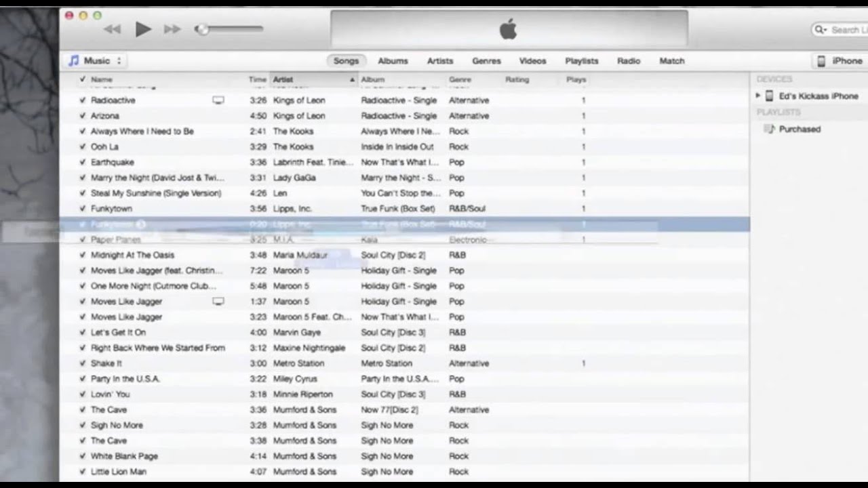
Task: Select Ed's Kickass iPhone in sidebar
Action: [818, 96]
